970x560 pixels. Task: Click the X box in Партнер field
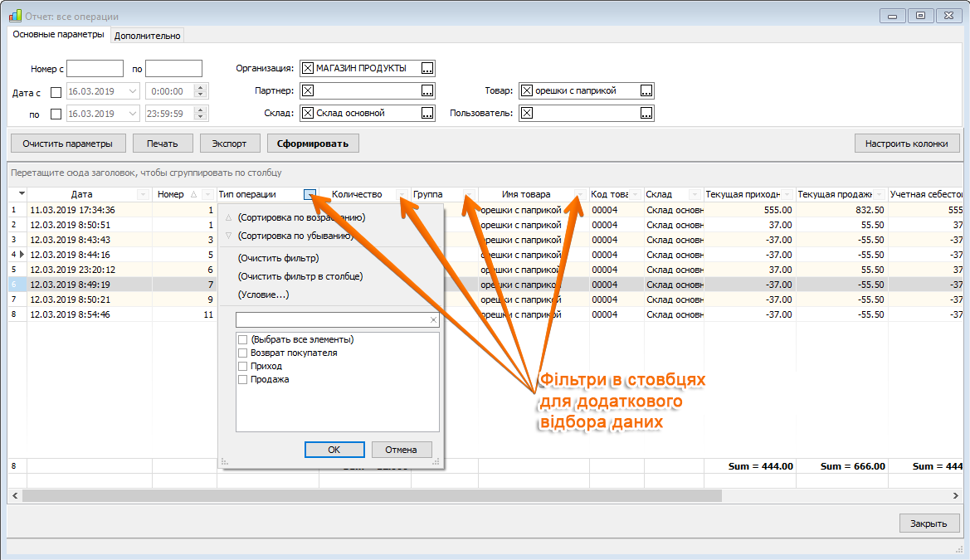[308, 91]
